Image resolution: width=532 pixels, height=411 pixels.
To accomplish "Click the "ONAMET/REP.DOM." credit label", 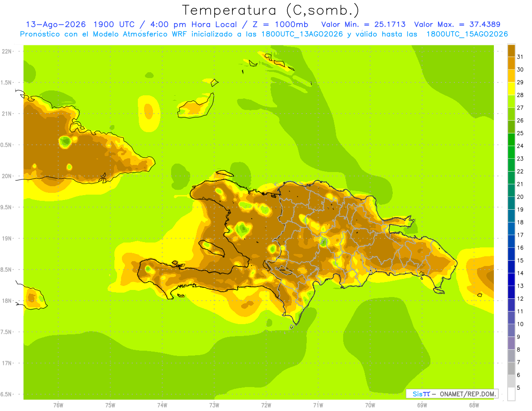I will [467, 394].
